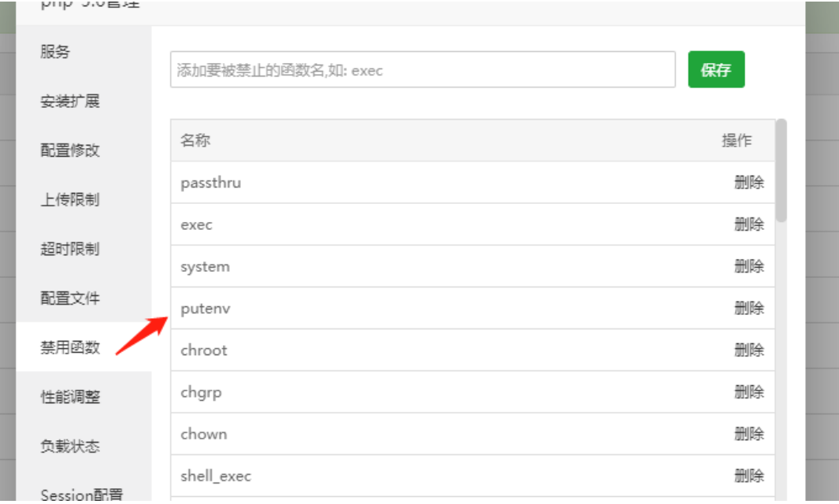Switch to the 服务 sidebar tab
Screen dimensions: 839x504
[55, 52]
